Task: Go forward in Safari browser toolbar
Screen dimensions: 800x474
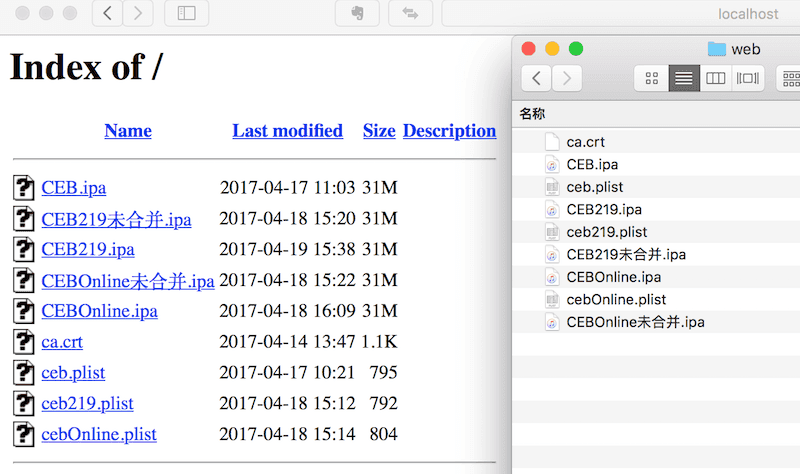Action: [138, 13]
